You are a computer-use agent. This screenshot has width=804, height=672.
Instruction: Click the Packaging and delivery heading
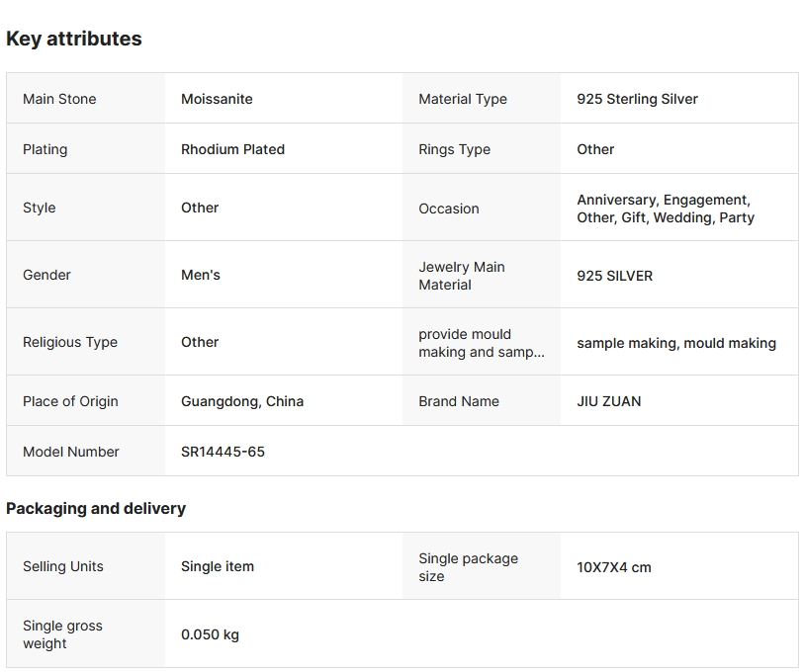pyautogui.click(x=96, y=508)
